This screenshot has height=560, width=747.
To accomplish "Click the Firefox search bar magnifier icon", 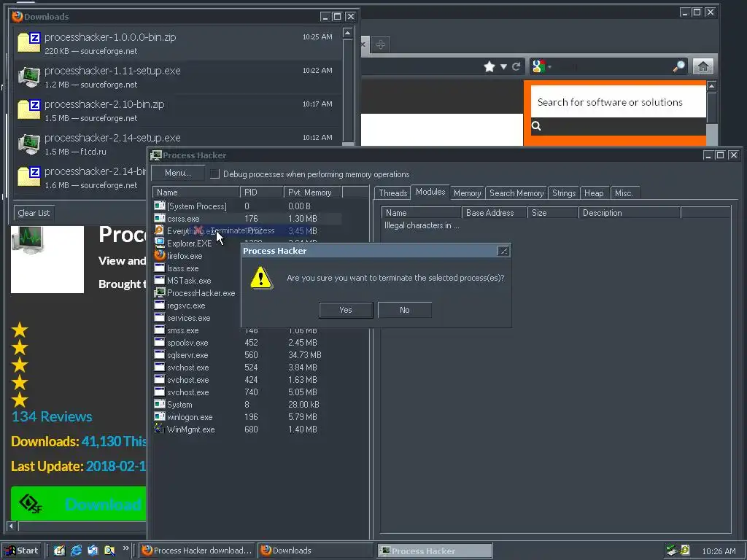I will click(679, 66).
